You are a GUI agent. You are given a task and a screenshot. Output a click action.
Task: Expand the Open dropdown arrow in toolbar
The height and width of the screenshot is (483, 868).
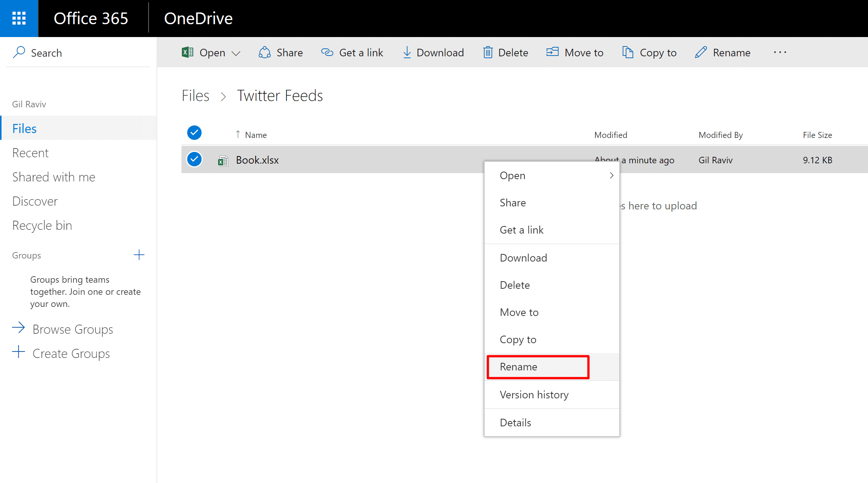point(236,53)
